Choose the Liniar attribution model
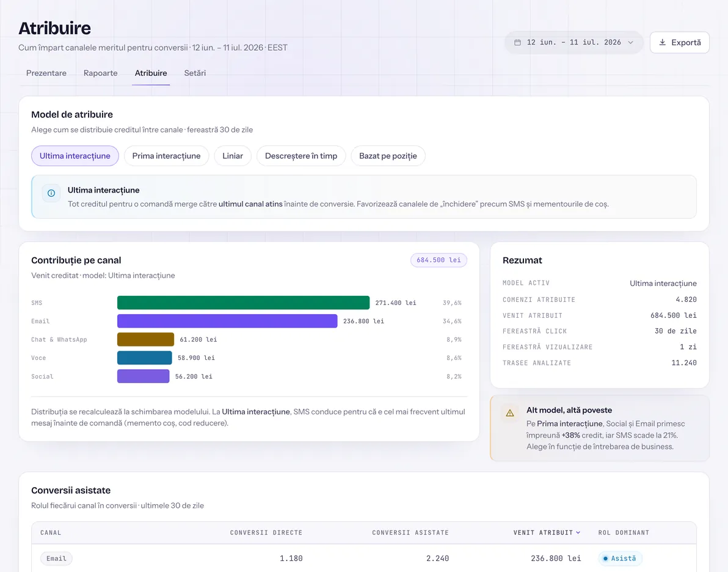Image resolution: width=728 pixels, height=572 pixels. click(233, 156)
